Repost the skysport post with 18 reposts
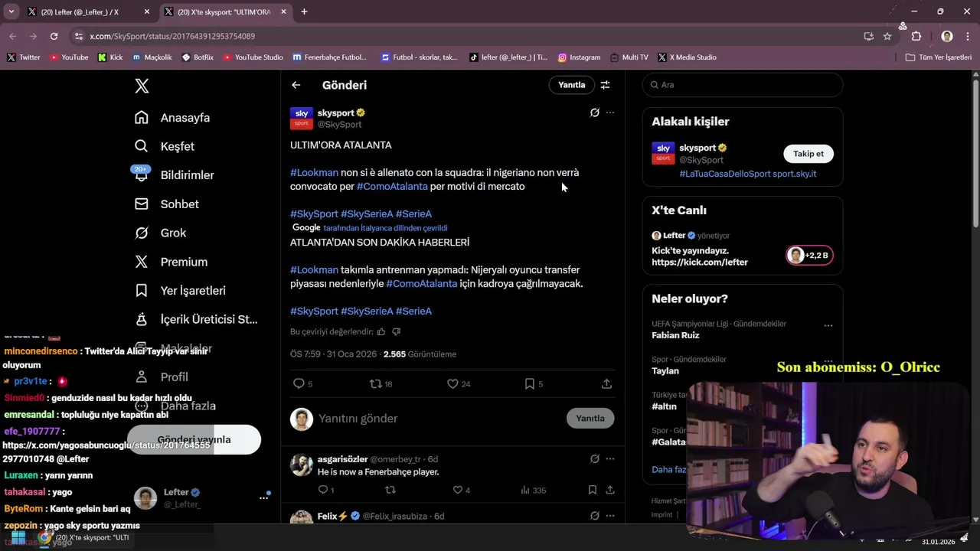The height and width of the screenshot is (551, 980). point(381,383)
